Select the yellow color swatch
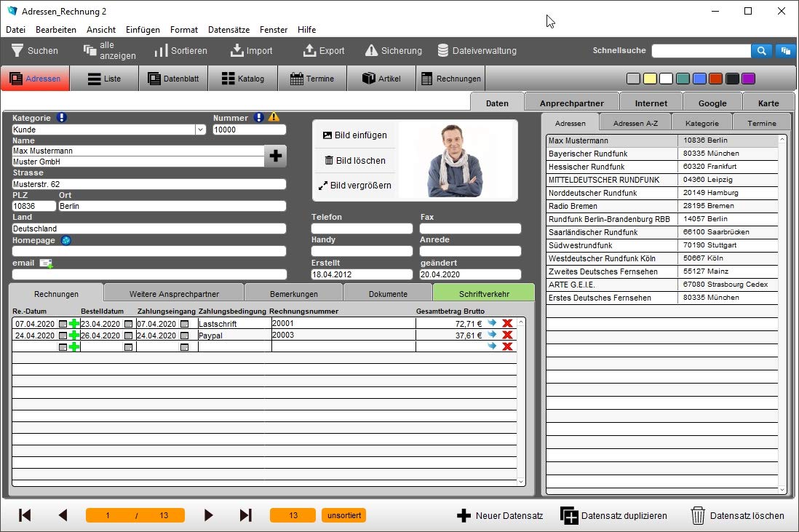799x532 pixels. click(650, 79)
